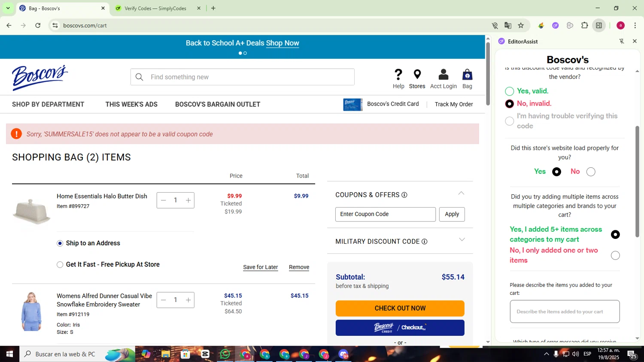Open Boscov's Credit Card link
The width and height of the screenshot is (644, 362).
pos(381,104)
